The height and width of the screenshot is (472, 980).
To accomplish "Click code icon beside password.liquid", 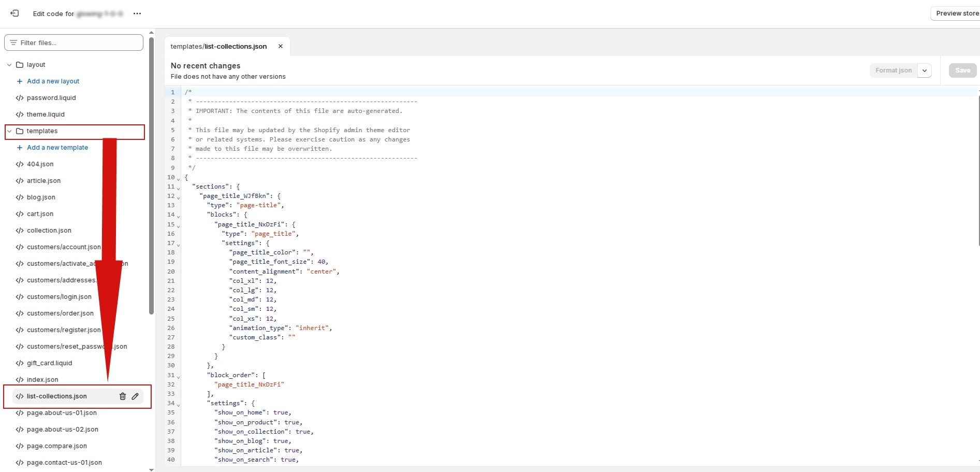I will point(20,98).
